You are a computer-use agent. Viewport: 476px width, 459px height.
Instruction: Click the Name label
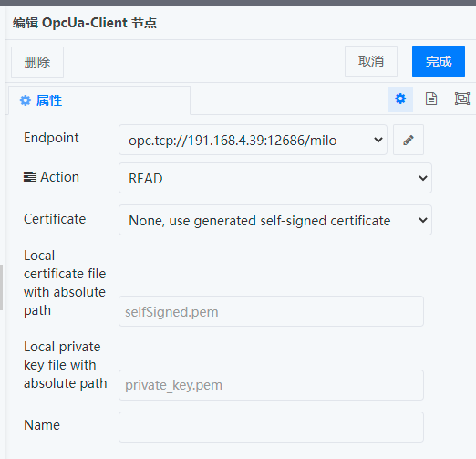42,425
